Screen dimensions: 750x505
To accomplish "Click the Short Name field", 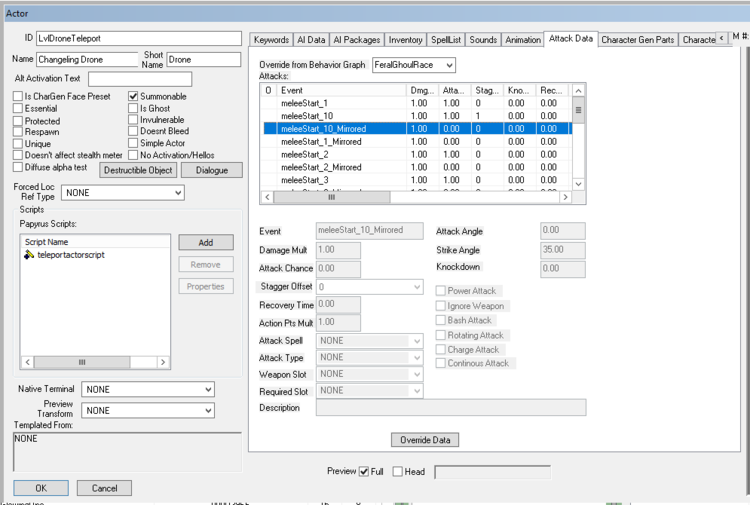I will 203,59.
